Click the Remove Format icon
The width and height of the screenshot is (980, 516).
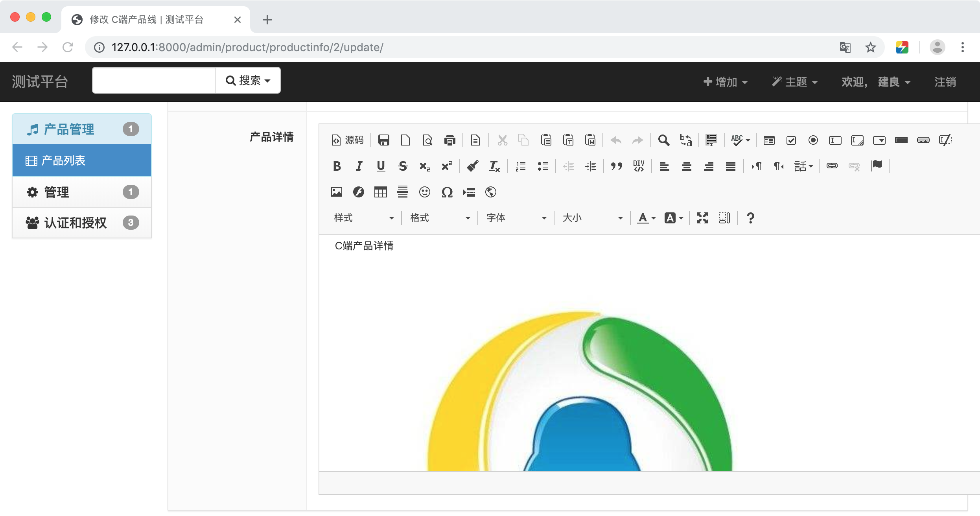click(494, 166)
